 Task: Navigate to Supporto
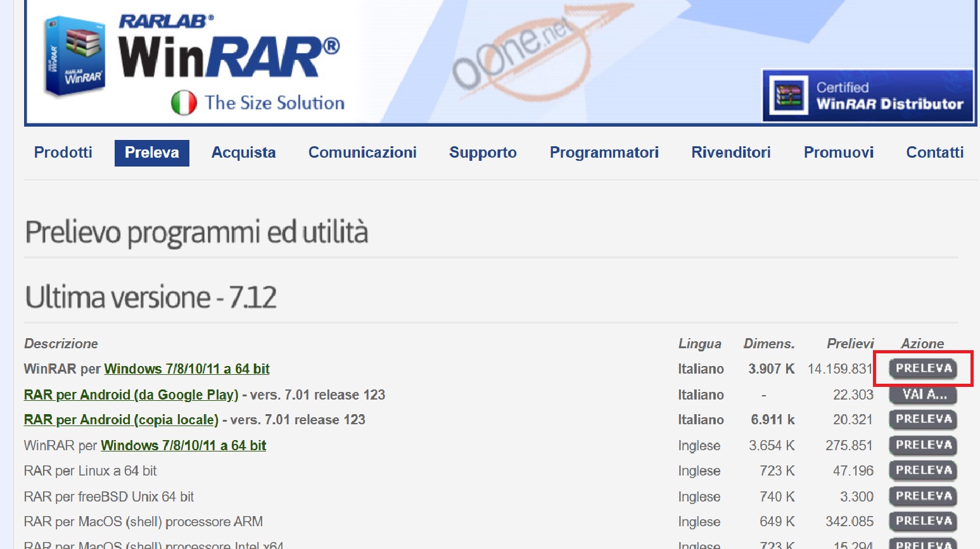click(483, 153)
